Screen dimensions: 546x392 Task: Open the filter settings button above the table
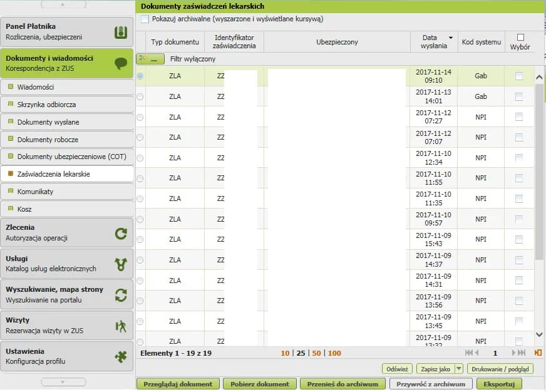[x=150, y=59]
